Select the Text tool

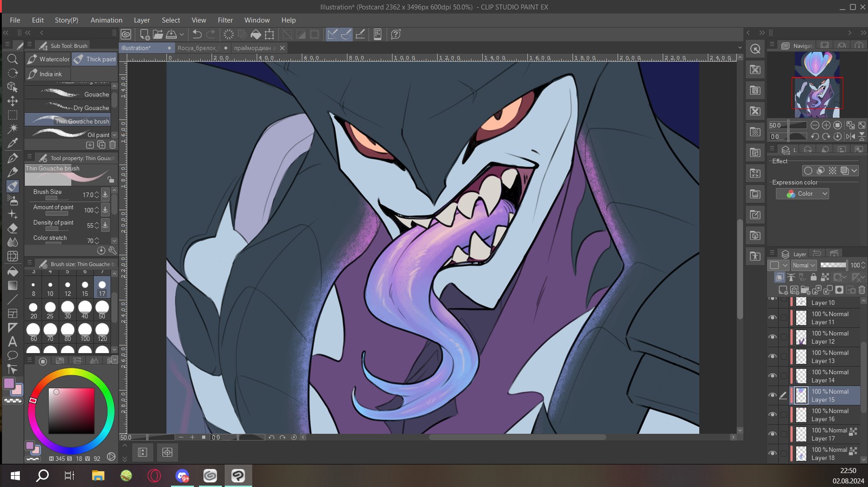coord(13,341)
